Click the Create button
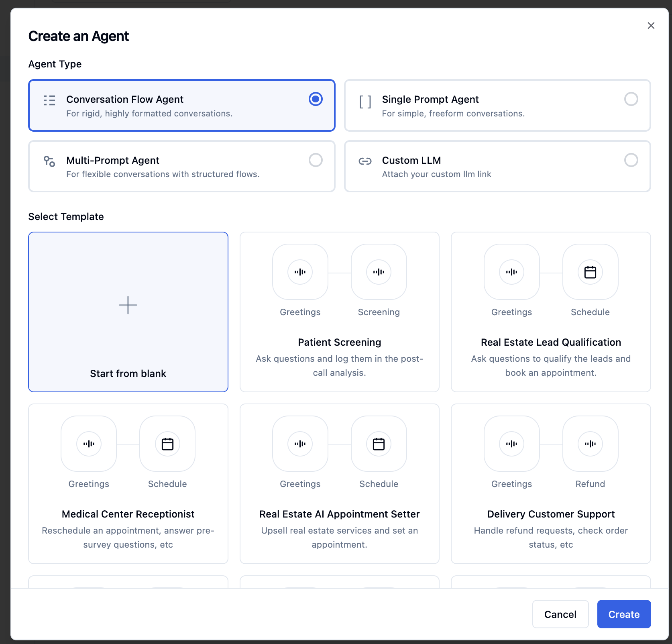 pos(623,614)
